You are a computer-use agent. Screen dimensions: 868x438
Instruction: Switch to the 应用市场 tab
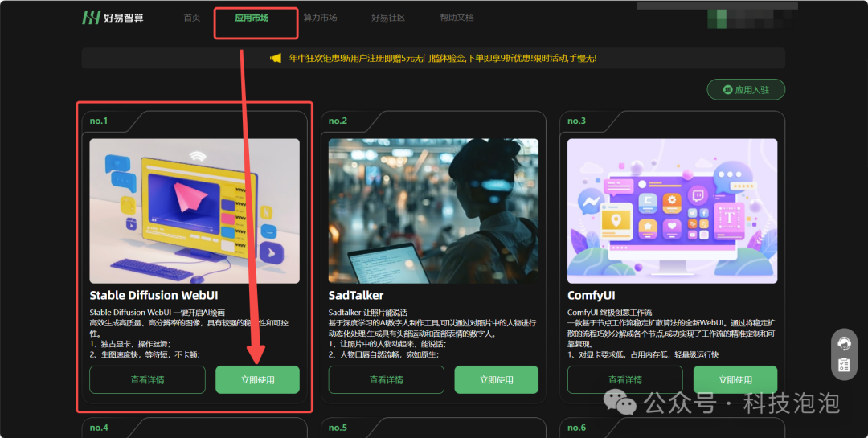[252, 18]
